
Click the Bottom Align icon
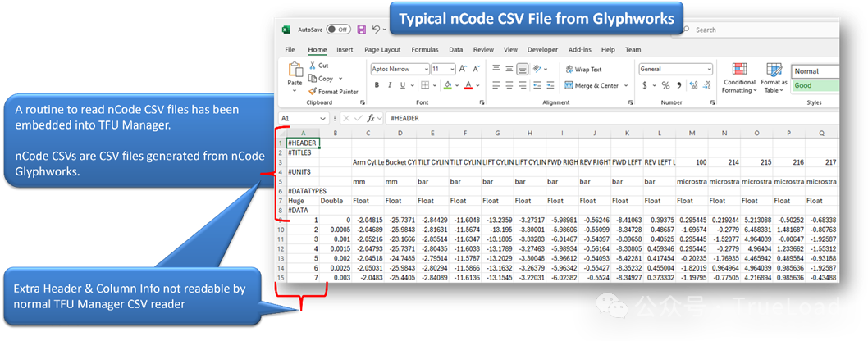(522, 69)
